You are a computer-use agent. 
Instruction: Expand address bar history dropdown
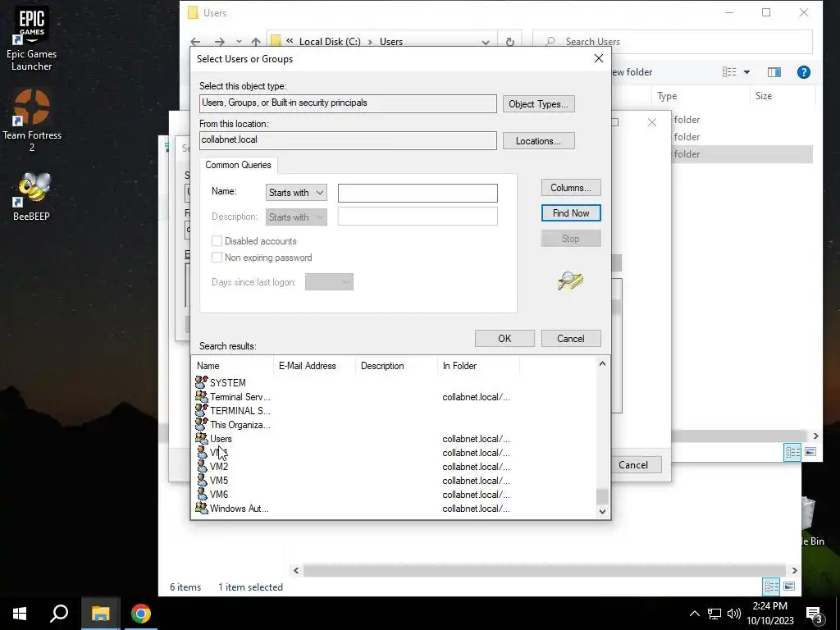click(x=486, y=42)
